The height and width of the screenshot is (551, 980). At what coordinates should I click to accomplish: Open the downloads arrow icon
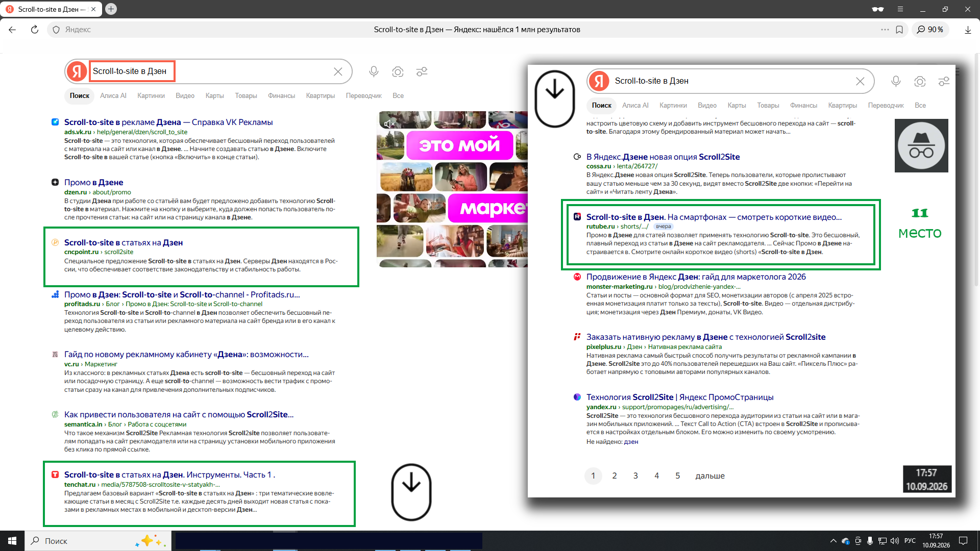968,30
